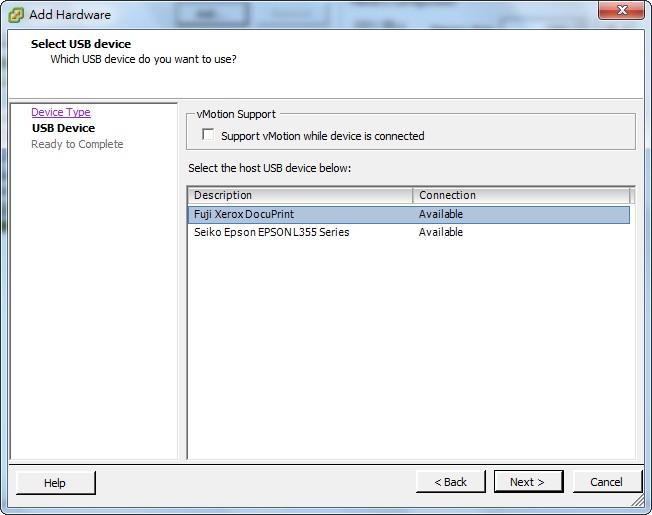Close the Add Hardware dialog
This screenshot has height=515, width=652.
(x=621, y=10)
